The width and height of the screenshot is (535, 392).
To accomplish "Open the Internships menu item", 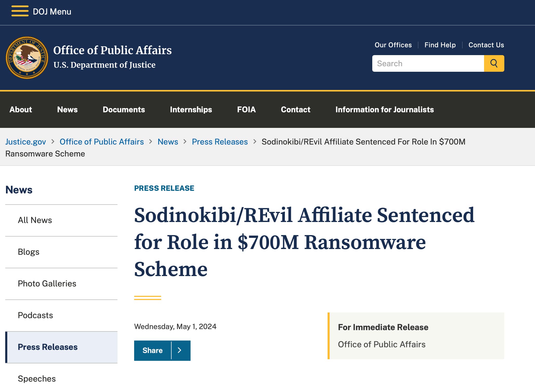I will [191, 109].
